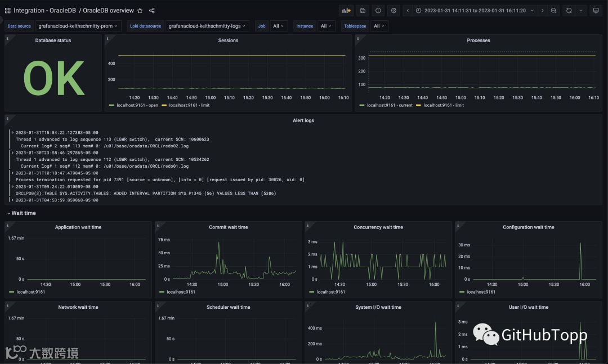
Task: Expand log entry 2023-01-31T09:24:22
Action: [12, 186]
